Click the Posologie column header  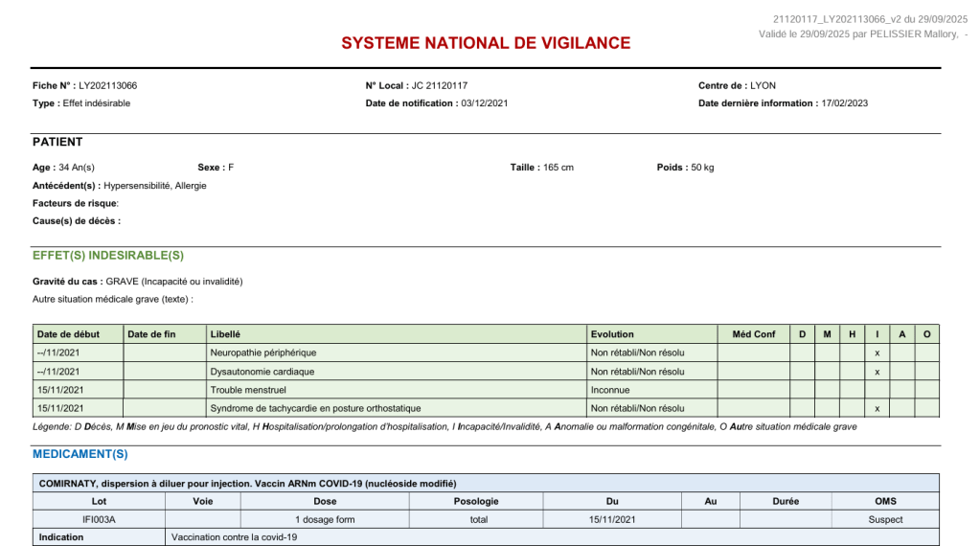click(476, 501)
